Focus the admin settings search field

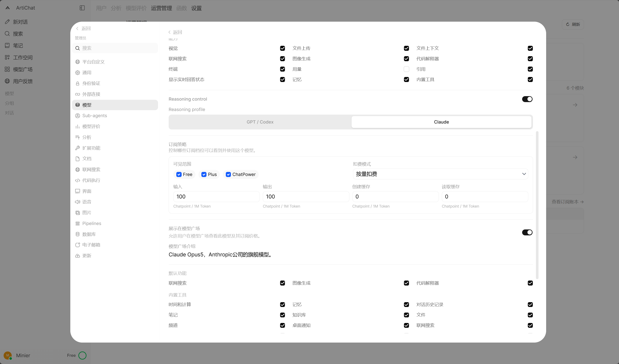pos(115,48)
